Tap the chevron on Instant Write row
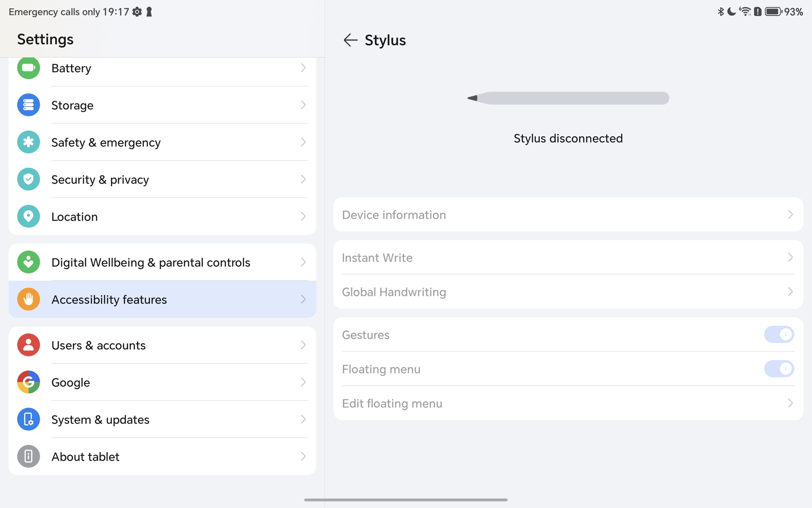Image resolution: width=812 pixels, height=508 pixels. (790, 257)
